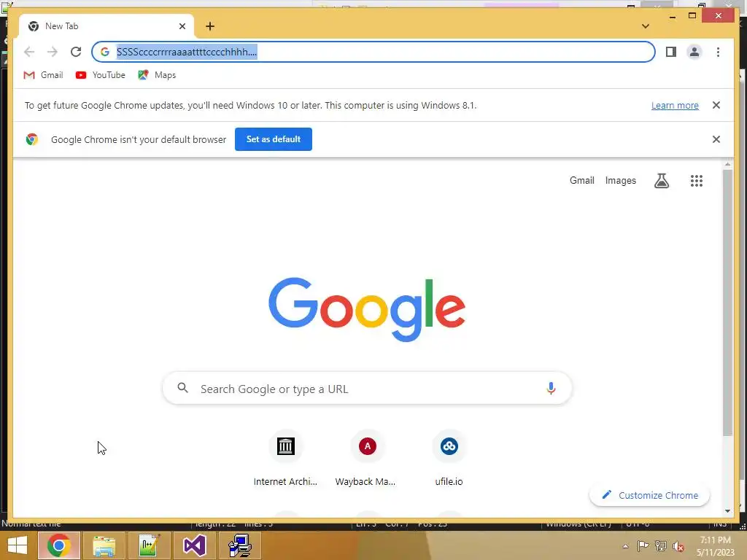The width and height of the screenshot is (747, 560).
Task: Click the page scrollbar up arrow
Action: coord(727,164)
